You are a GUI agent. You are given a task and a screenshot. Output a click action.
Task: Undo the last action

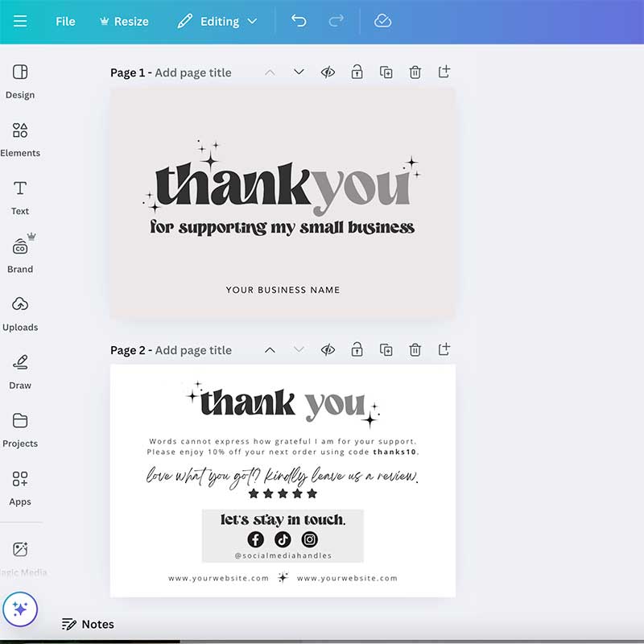tap(299, 21)
